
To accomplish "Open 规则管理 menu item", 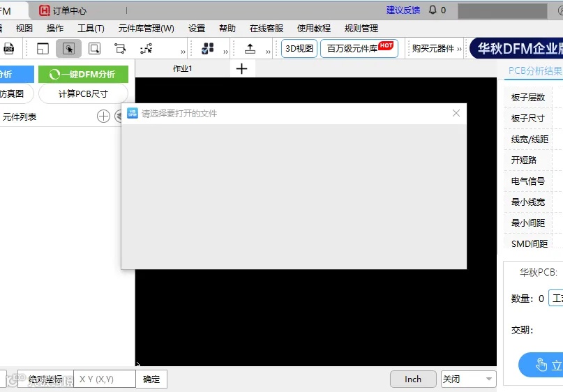I will point(361,29).
